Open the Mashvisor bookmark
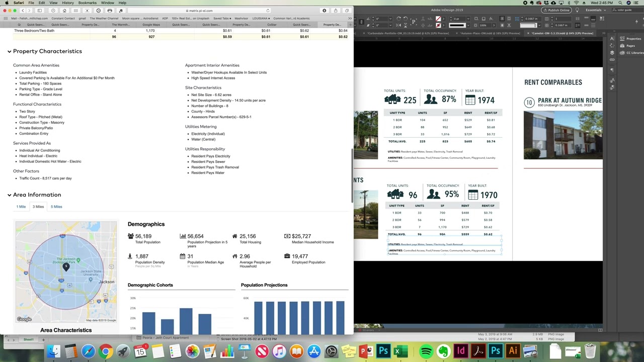 tap(242, 18)
